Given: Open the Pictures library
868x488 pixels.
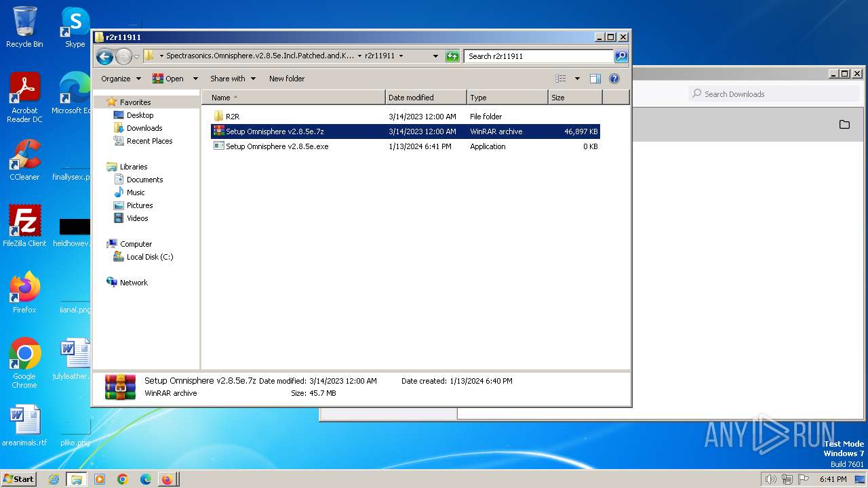Looking at the screenshot, I should (x=140, y=205).
